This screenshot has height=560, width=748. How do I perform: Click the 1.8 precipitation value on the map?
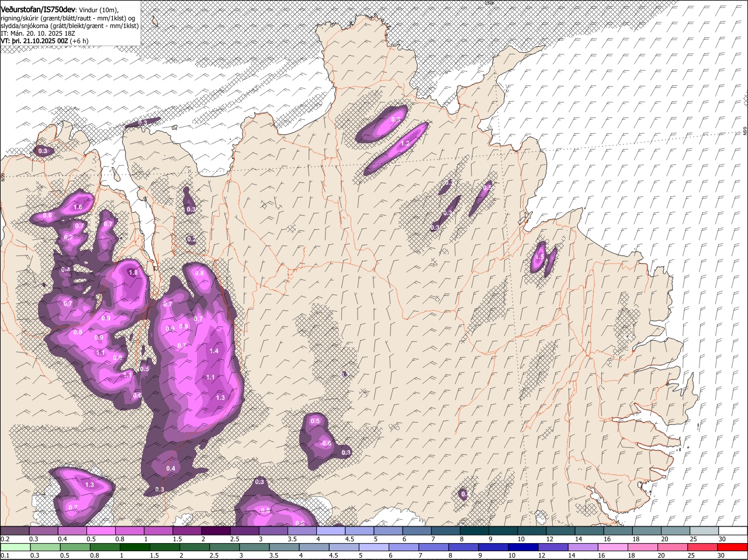133,272
